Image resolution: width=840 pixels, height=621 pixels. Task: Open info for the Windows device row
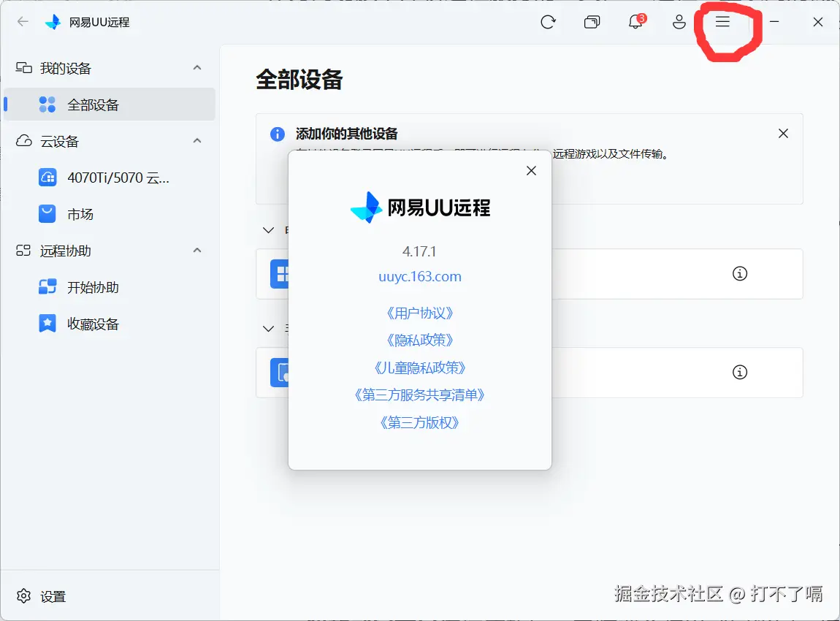click(740, 273)
